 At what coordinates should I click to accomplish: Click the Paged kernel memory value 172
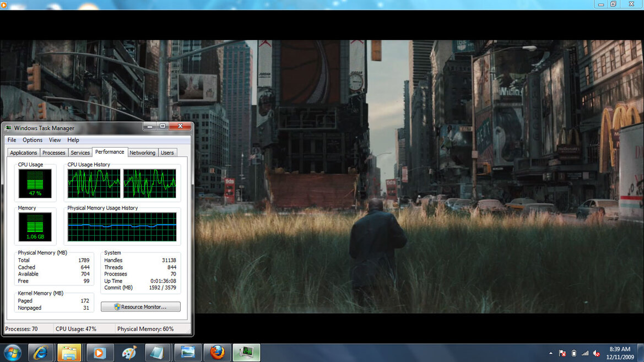85,301
